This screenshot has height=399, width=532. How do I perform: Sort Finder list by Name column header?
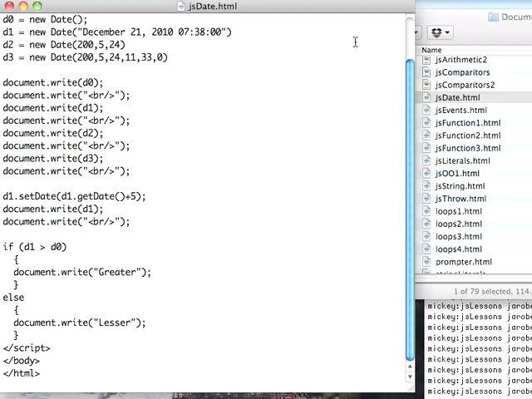[x=431, y=50]
